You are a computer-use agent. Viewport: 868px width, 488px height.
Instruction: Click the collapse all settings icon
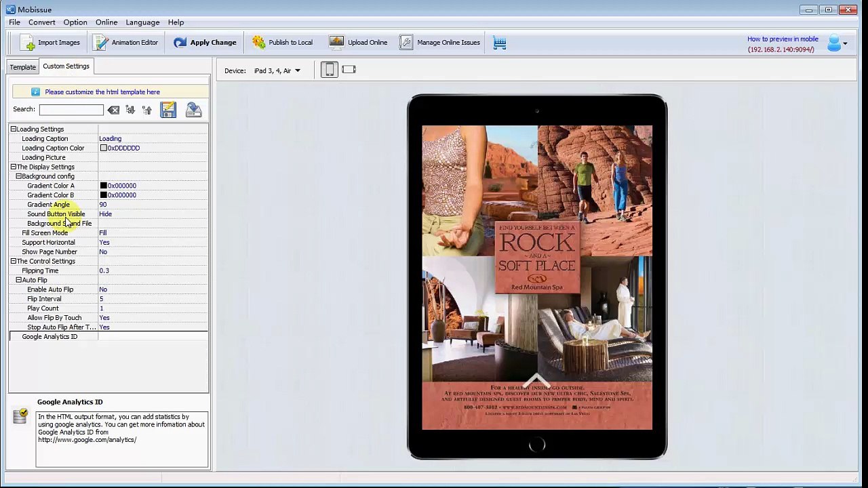coord(146,110)
